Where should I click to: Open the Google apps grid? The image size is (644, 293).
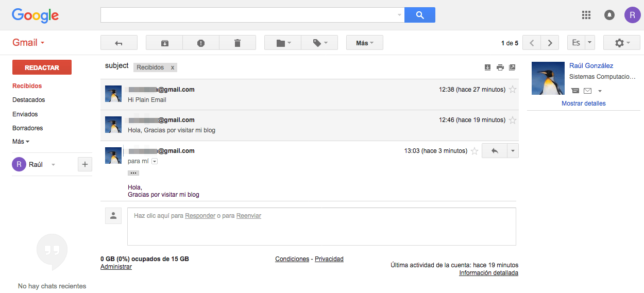click(x=586, y=15)
